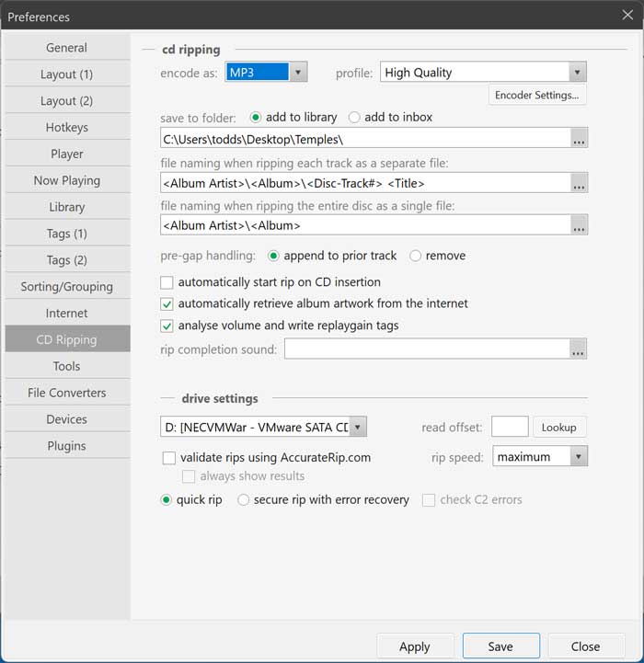Open File Converters preferences

pos(67,393)
